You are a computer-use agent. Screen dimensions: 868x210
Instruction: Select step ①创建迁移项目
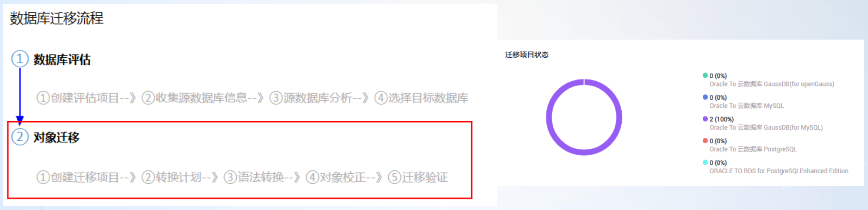click(x=78, y=178)
